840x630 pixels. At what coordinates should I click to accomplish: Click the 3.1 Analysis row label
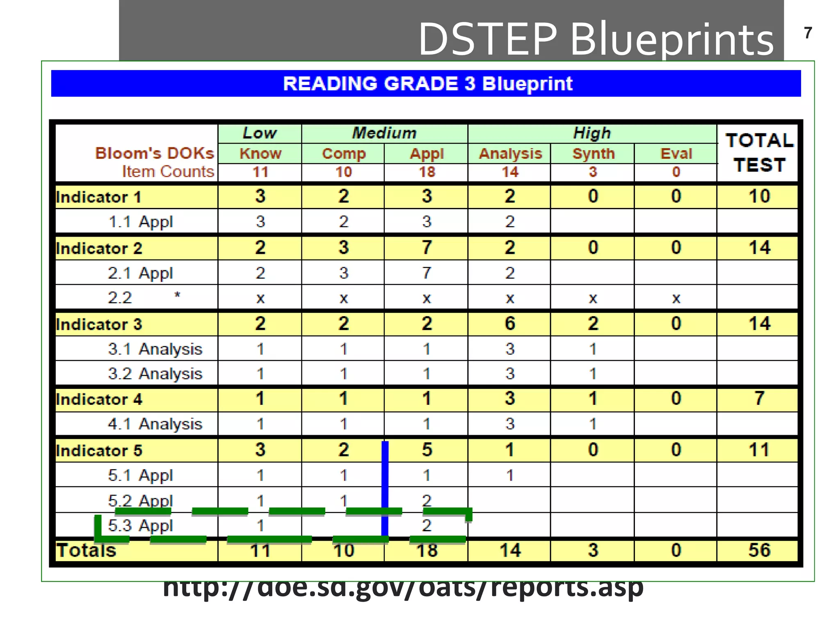tap(155, 349)
